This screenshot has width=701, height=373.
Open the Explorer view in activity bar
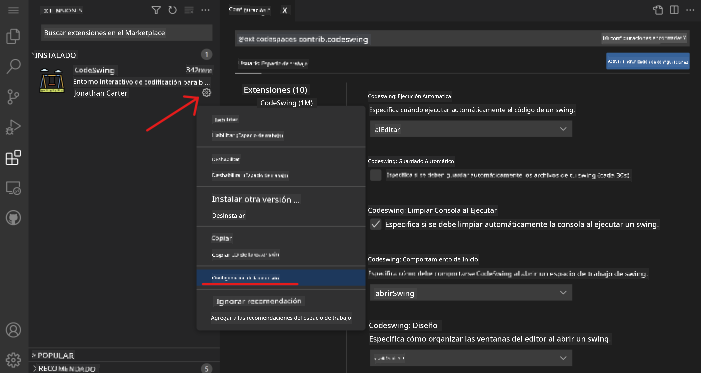13,37
